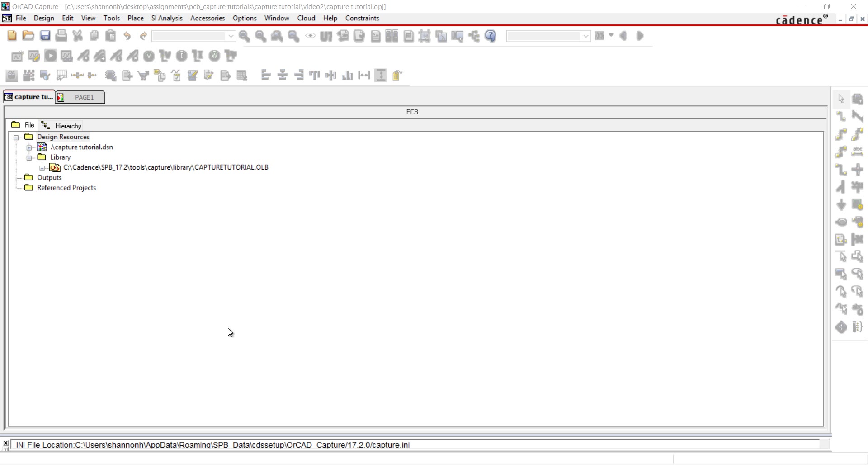Open the Constraints menu
The height and width of the screenshot is (465, 868).
tap(362, 18)
